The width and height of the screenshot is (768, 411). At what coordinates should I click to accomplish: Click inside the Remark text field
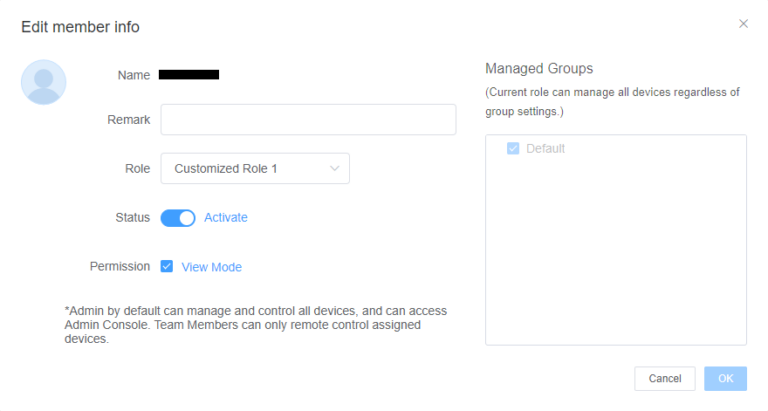[308, 120]
